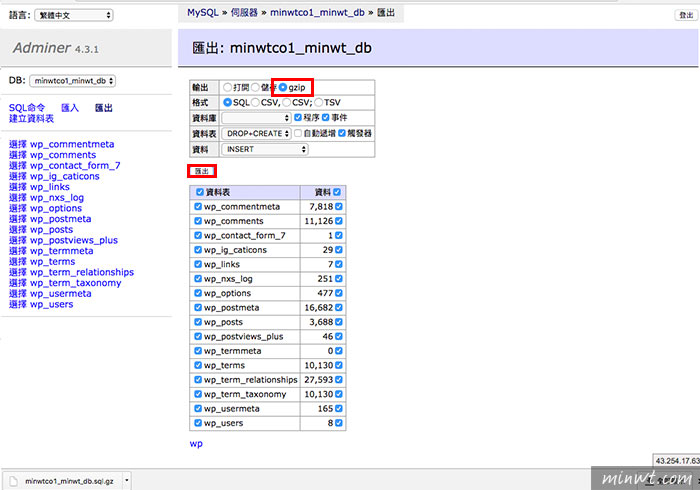This screenshot has width=700, height=490.
Task: Uncheck data checkbox in wp_nxs_log row
Action: pyautogui.click(x=339, y=278)
